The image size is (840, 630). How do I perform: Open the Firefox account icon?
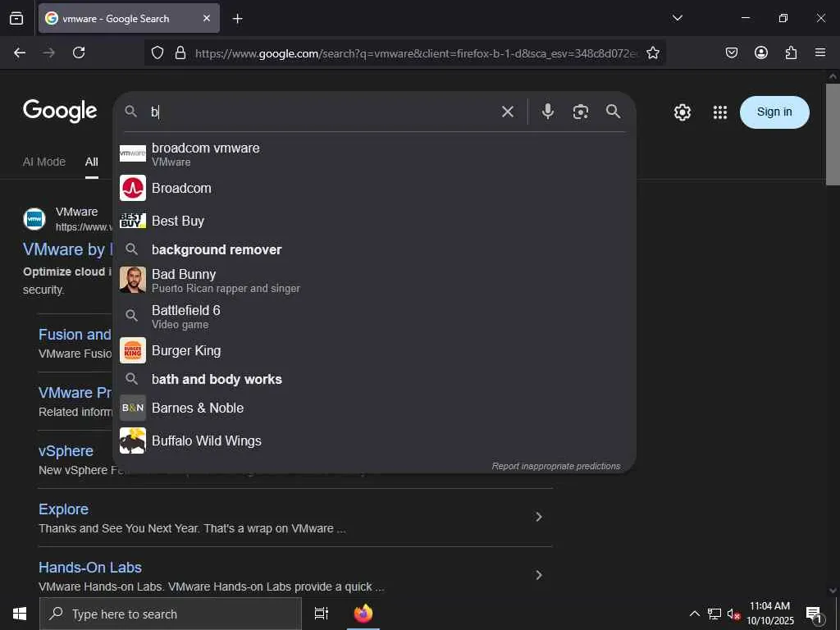[x=760, y=52]
